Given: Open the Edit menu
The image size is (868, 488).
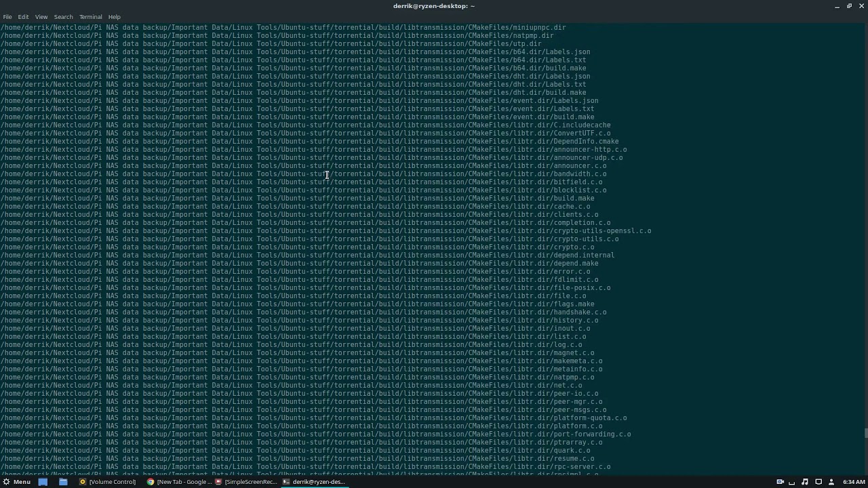Looking at the screenshot, I should (23, 17).
